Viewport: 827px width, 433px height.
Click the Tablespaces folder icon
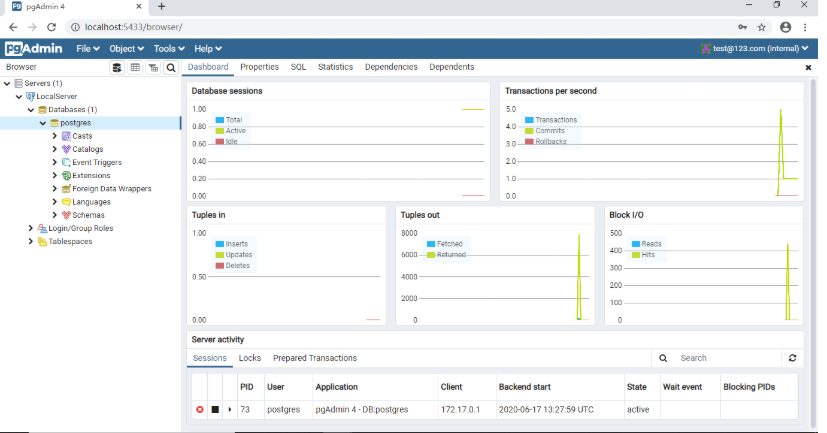42,242
